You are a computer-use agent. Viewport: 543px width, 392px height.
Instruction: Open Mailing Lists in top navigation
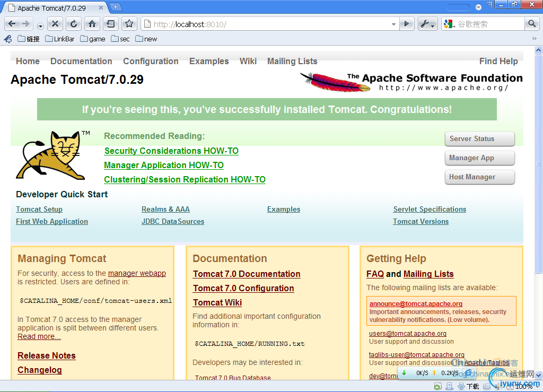click(x=292, y=62)
